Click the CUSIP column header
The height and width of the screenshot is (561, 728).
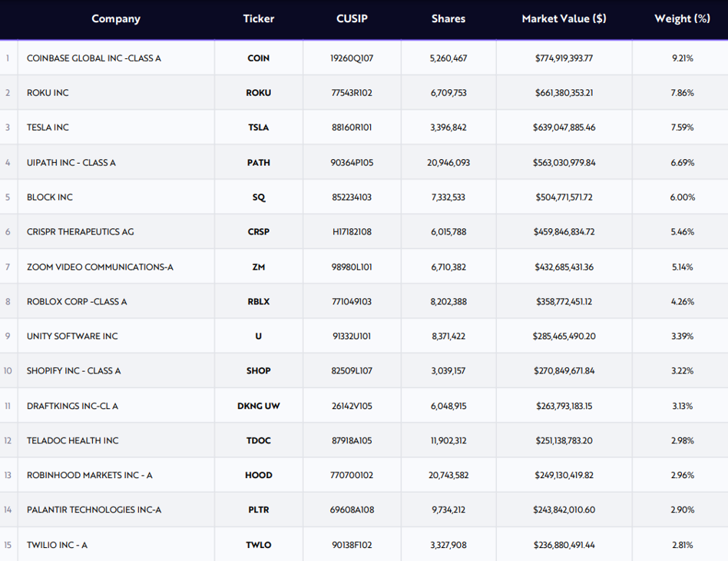point(352,18)
